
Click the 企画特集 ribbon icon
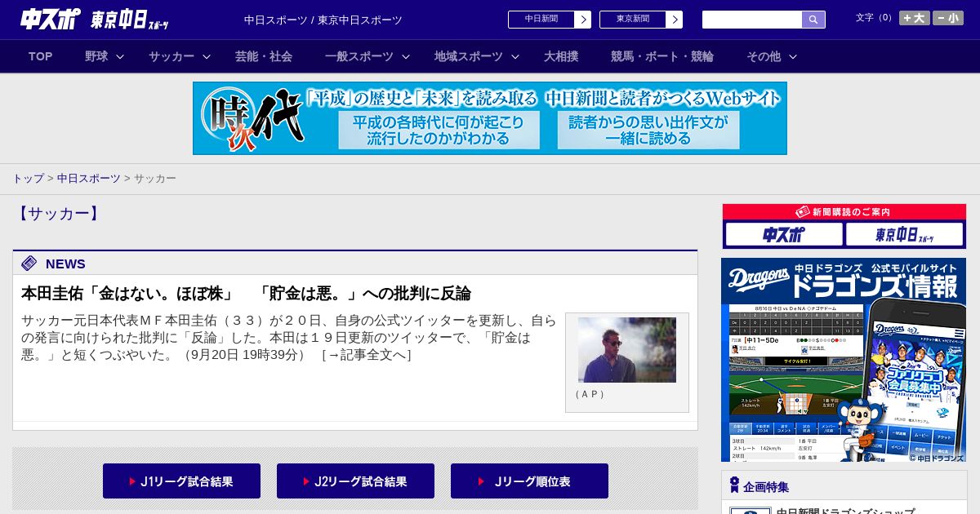[734, 485]
